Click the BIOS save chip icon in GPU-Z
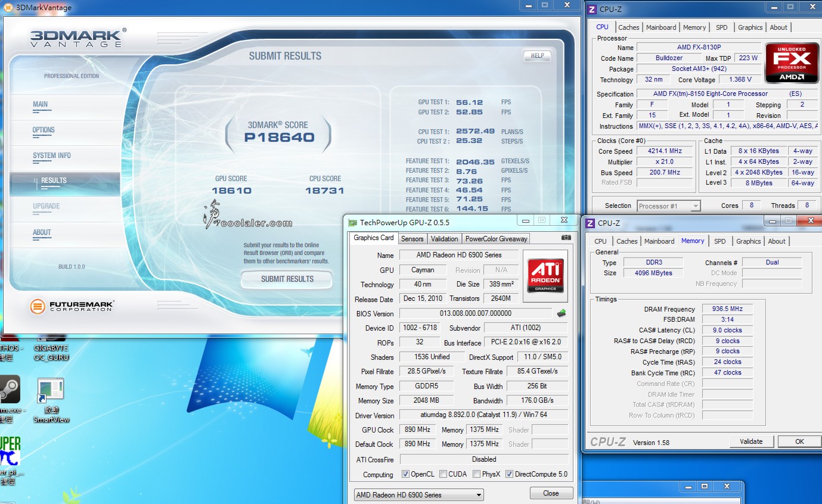The image size is (822, 504). [561, 313]
